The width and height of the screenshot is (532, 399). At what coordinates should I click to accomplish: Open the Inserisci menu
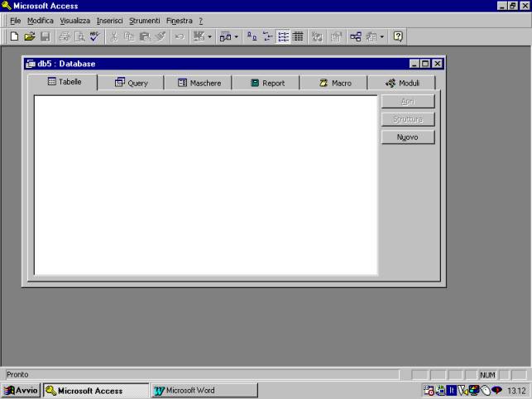click(109, 21)
